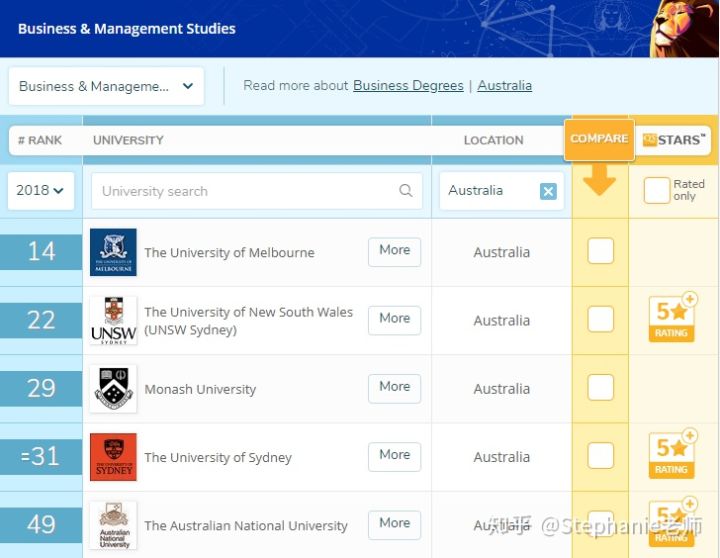The height and width of the screenshot is (558, 720).
Task: Open the Business & Management subject dropdown
Action: (106, 86)
